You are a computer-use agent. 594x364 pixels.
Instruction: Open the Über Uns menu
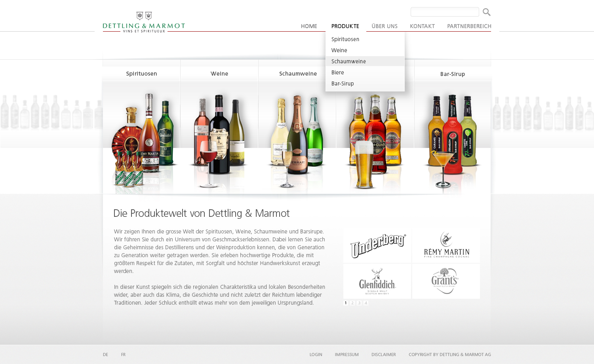[385, 26]
